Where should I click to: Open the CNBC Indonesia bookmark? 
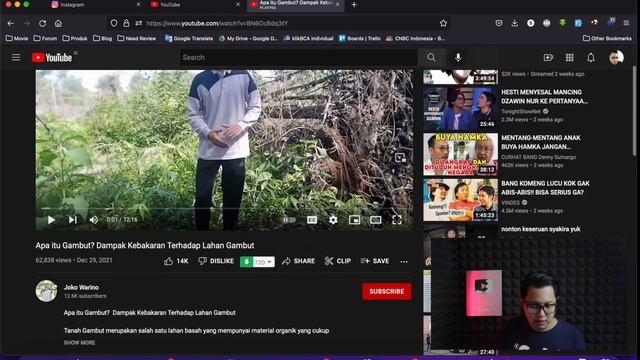[416, 38]
